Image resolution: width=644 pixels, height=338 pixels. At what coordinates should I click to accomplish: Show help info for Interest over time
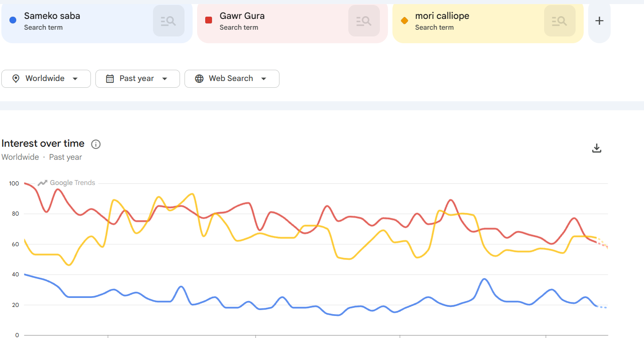96,144
